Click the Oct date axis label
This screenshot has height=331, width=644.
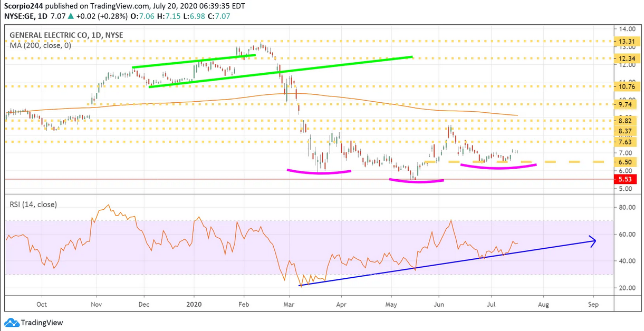tap(42, 304)
